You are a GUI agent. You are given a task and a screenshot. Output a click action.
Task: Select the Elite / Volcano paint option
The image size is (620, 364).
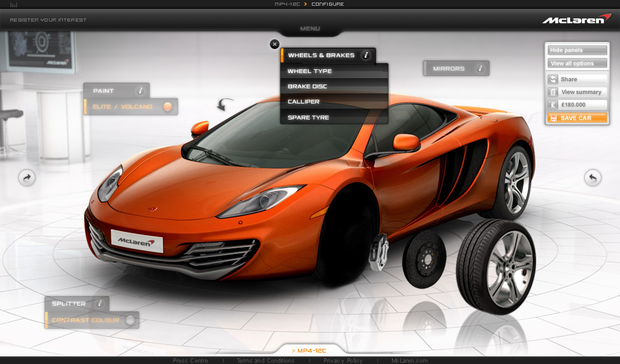131,107
